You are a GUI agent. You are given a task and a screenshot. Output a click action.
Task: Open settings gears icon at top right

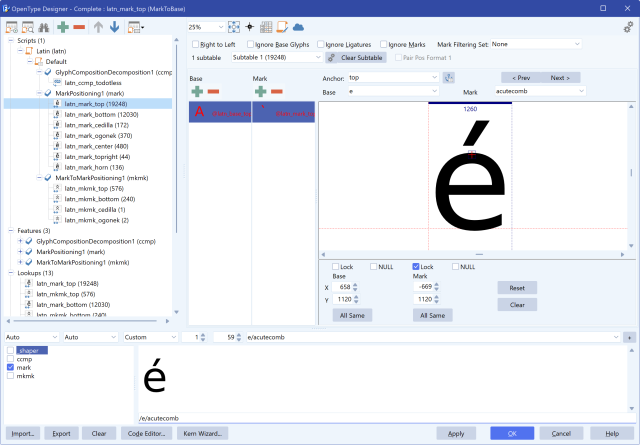(628, 27)
